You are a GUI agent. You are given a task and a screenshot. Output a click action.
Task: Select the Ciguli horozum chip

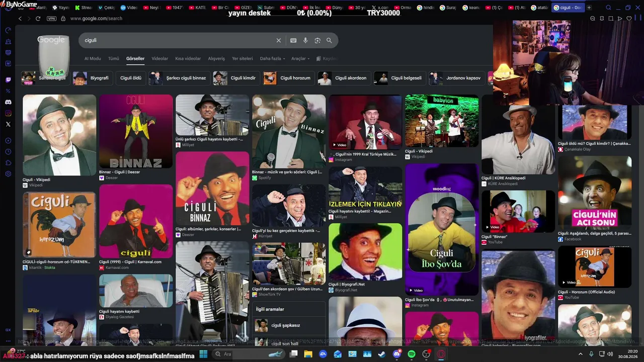click(x=289, y=78)
